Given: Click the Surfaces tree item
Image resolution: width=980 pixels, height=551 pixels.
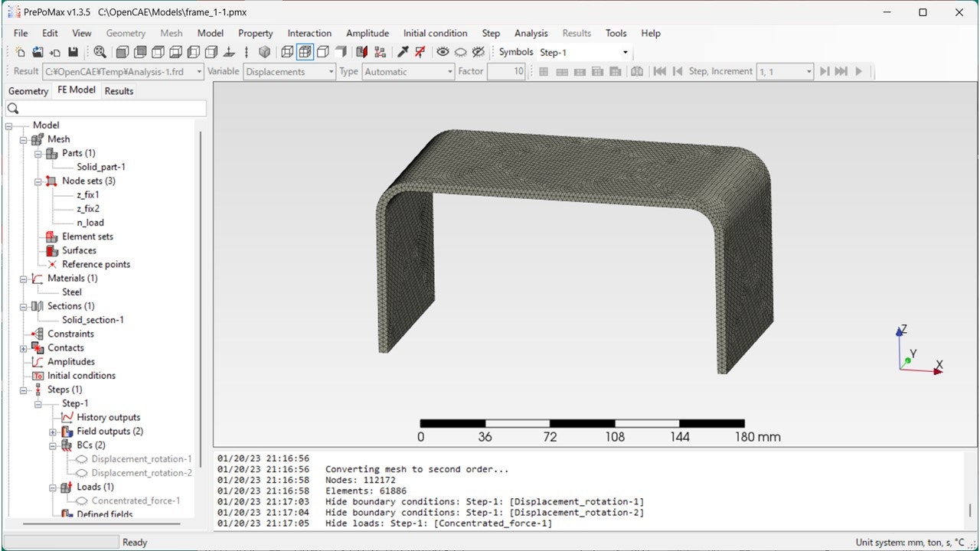Looking at the screenshot, I should (x=79, y=250).
